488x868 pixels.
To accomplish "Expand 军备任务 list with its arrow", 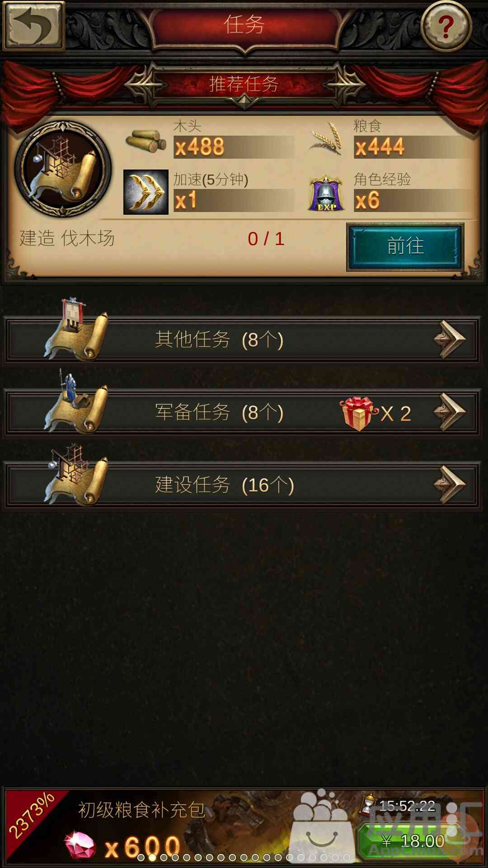I will [450, 412].
